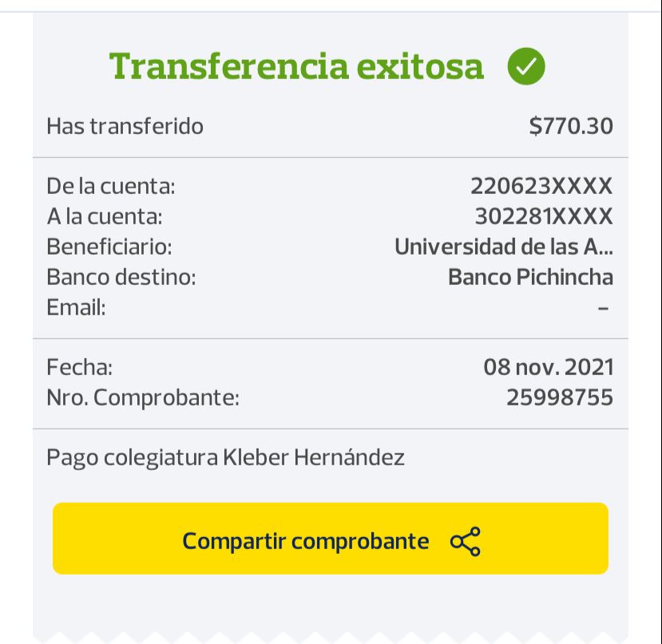Select receipt number 25998755

click(559, 397)
